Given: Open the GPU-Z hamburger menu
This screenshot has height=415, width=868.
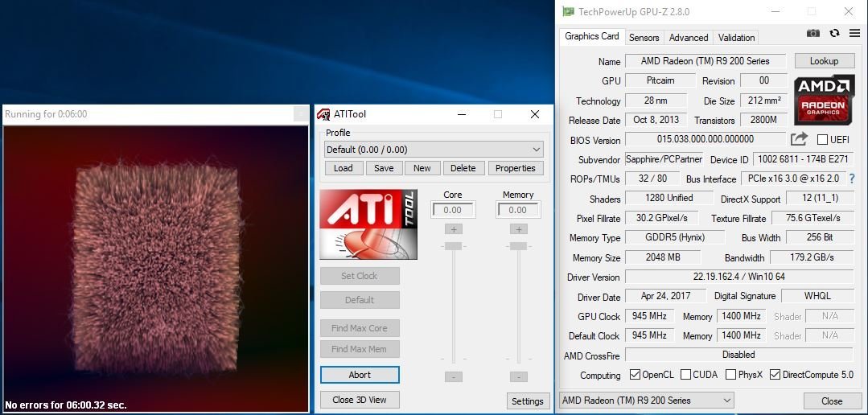Looking at the screenshot, I should 854,33.
